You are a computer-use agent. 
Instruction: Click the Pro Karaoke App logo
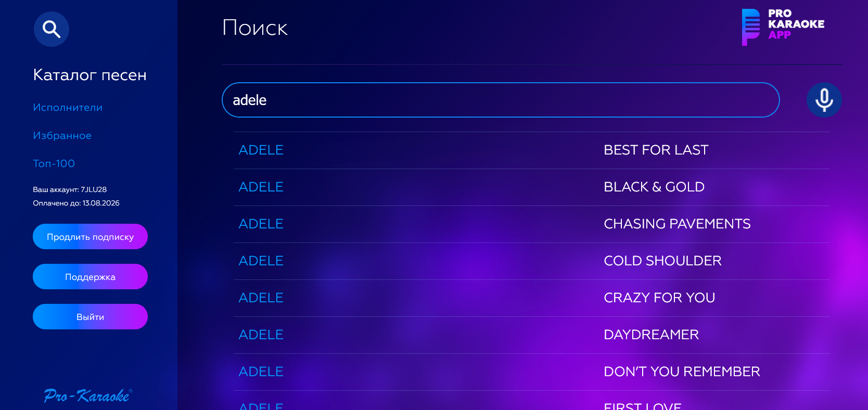click(783, 27)
